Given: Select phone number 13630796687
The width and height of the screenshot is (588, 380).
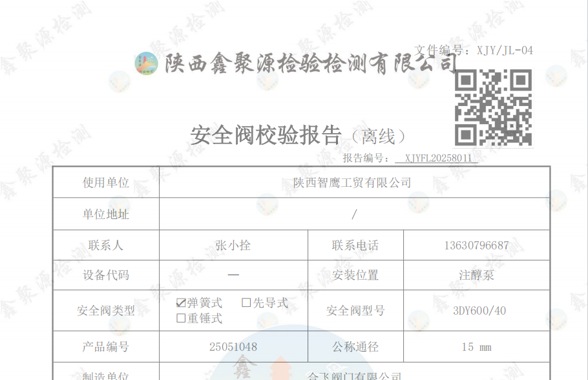Looking at the screenshot, I should pos(476,246).
